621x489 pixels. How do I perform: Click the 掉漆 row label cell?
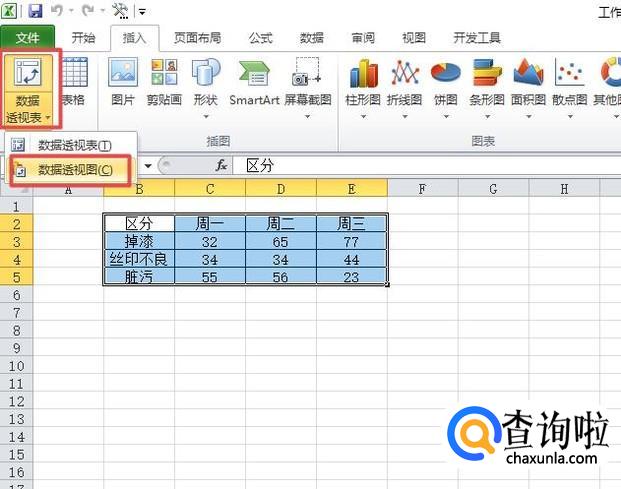pos(139,242)
